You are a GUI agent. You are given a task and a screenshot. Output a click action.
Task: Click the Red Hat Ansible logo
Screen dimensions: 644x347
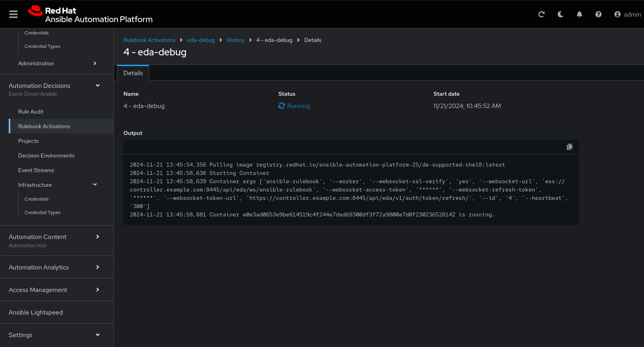[x=90, y=14]
